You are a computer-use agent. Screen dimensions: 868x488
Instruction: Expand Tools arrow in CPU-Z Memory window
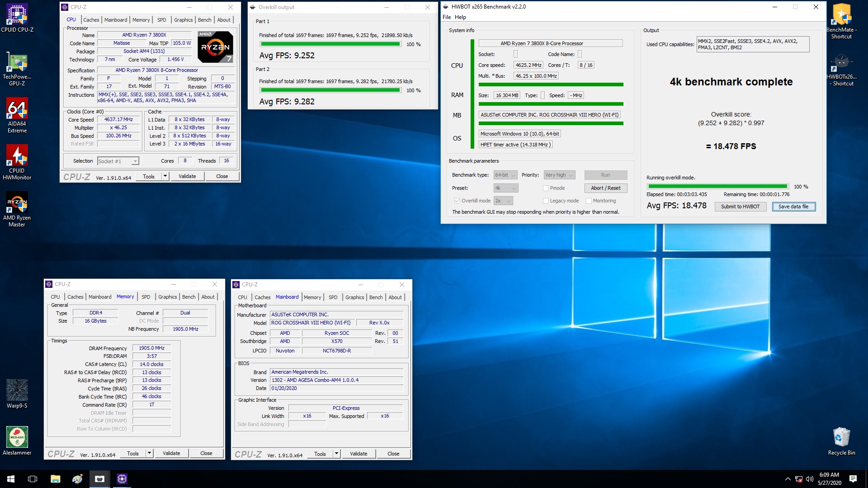149,453
